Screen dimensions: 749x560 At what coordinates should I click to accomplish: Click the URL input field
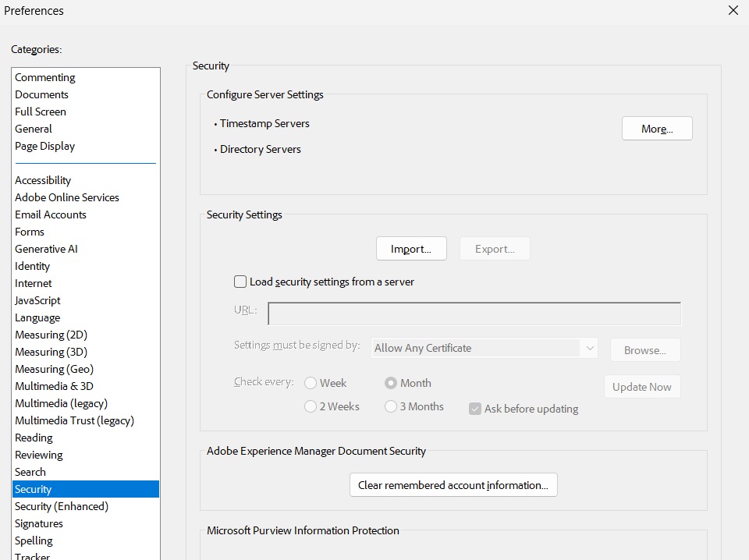point(474,314)
